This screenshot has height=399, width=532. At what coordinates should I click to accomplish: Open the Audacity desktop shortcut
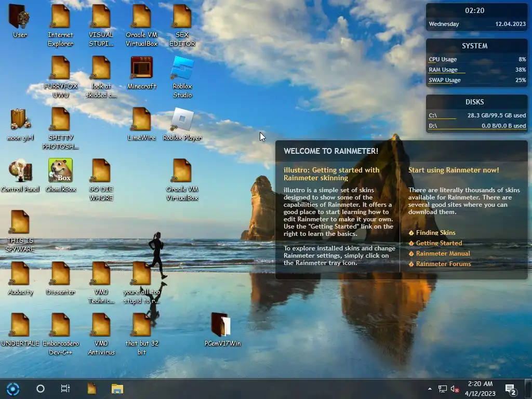point(20,278)
